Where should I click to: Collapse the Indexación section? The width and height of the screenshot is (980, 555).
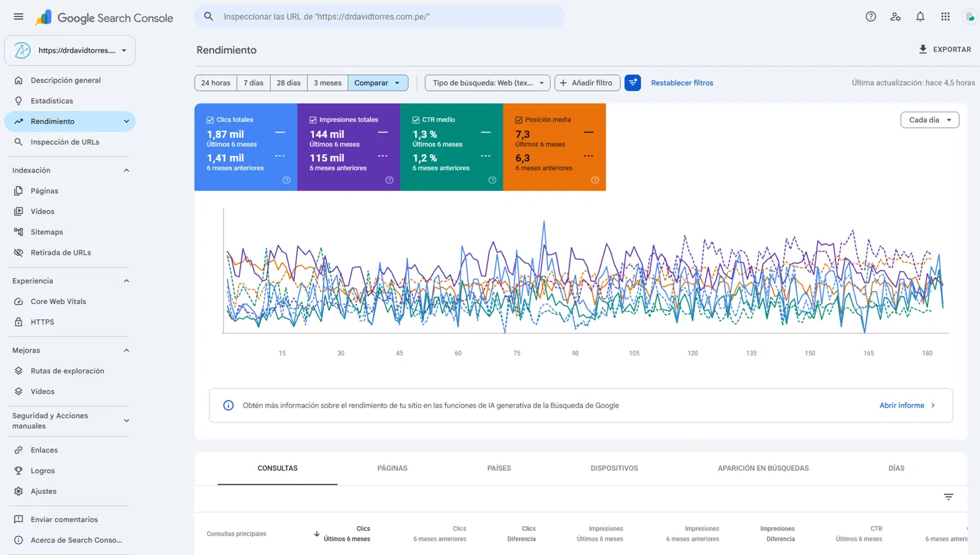tap(127, 171)
